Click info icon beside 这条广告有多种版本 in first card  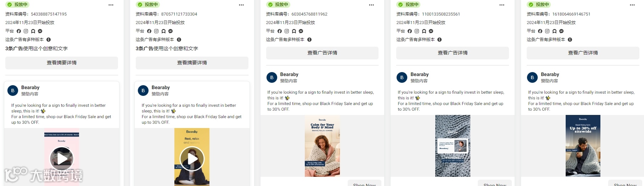click(49, 40)
